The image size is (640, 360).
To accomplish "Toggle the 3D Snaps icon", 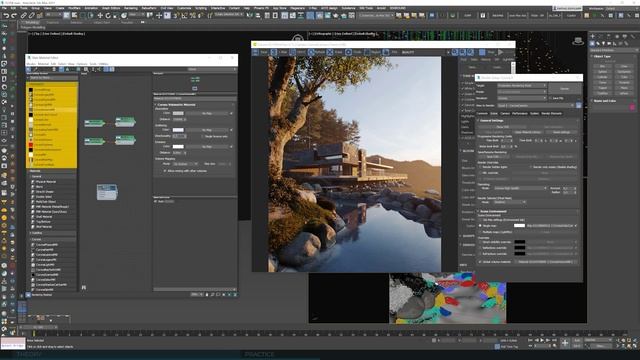I will [x=176, y=16].
